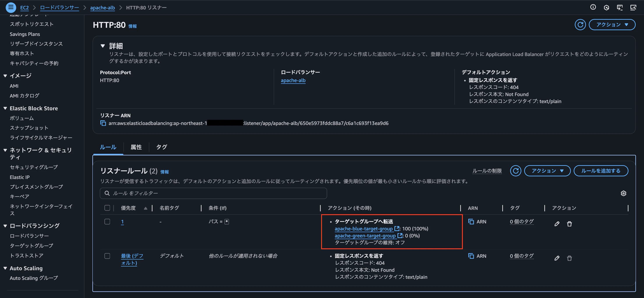The image size is (644, 298).
Task: Open the top アクション dropdown
Action: [x=612, y=25]
